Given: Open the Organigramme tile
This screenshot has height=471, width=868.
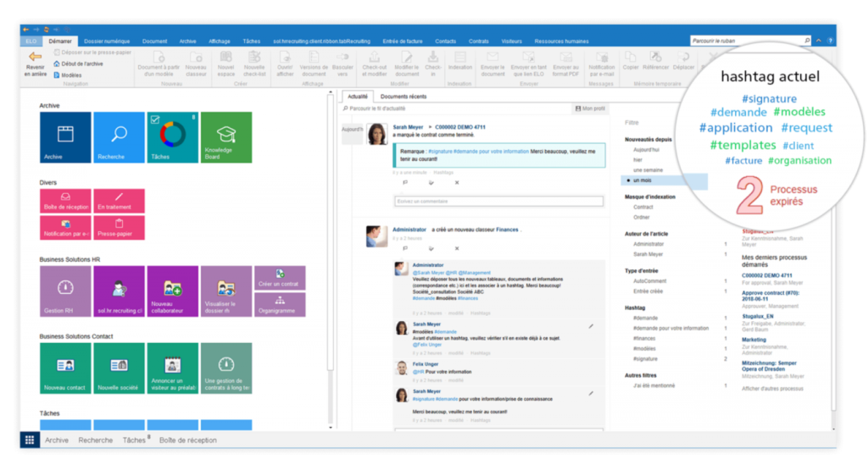Looking at the screenshot, I should [280, 304].
